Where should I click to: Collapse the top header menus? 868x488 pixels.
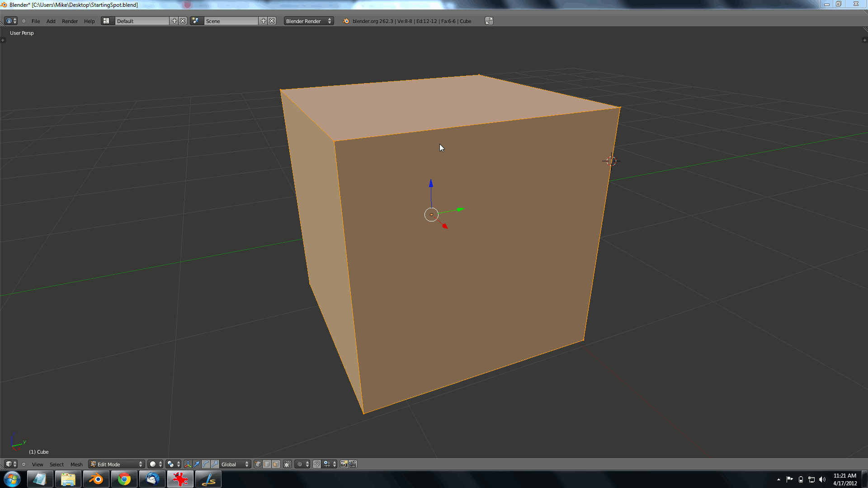(x=24, y=21)
